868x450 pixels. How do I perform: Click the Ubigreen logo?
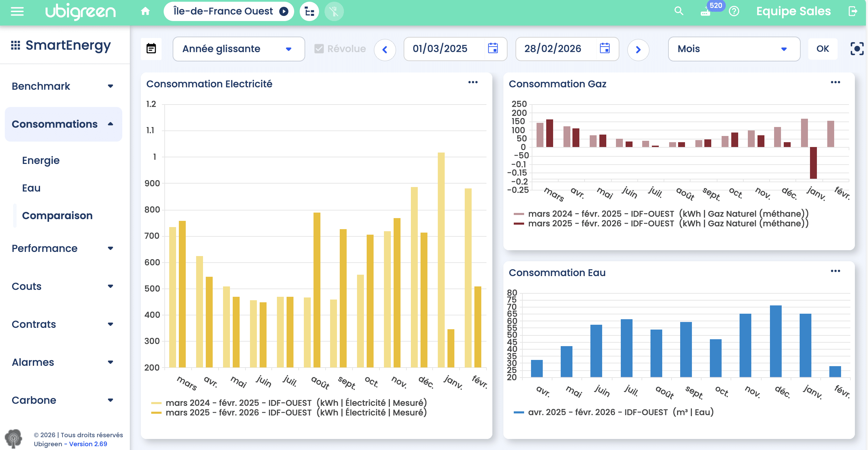pos(81,12)
